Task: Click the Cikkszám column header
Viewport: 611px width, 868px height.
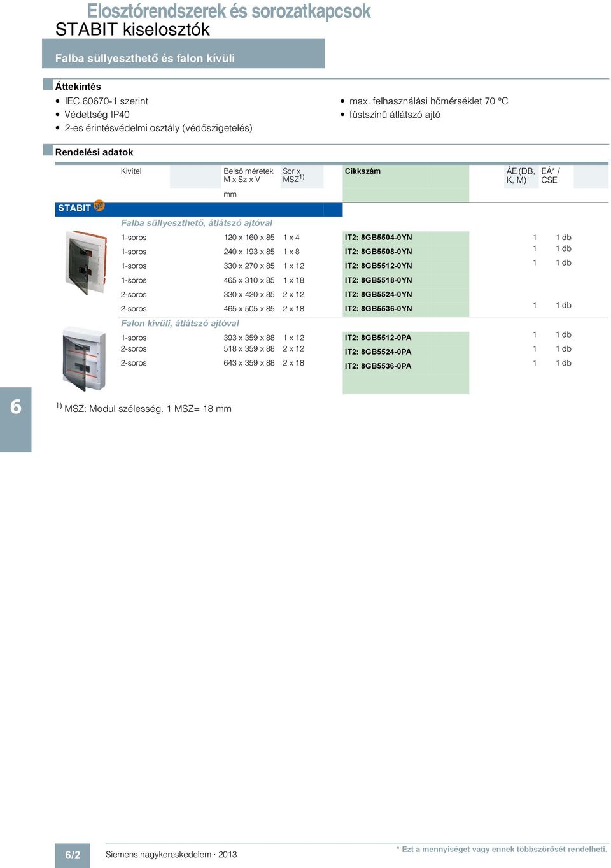Action: [363, 171]
